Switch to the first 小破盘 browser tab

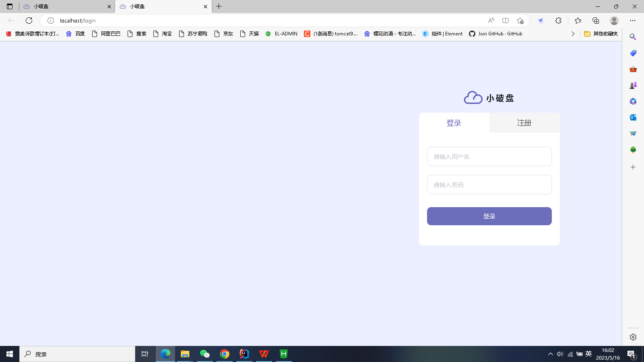(x=66, y=6)
